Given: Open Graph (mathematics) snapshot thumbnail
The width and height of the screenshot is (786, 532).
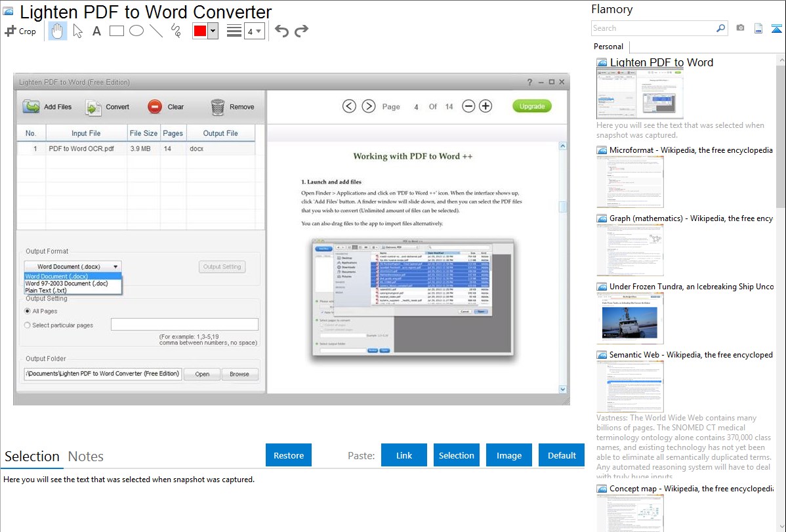Looking at the screenshot, I should click(x=630, y=250).
